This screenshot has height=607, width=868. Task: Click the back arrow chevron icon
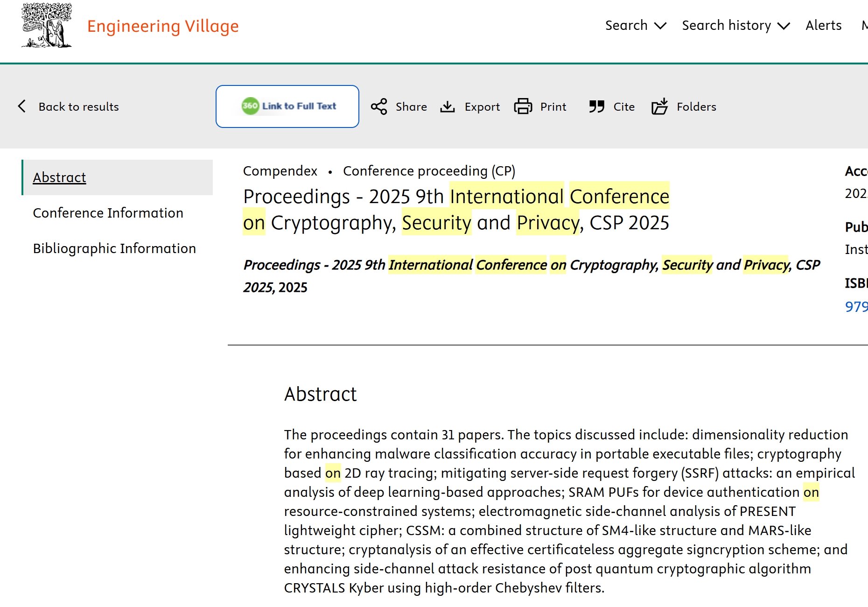click(22, 106)
